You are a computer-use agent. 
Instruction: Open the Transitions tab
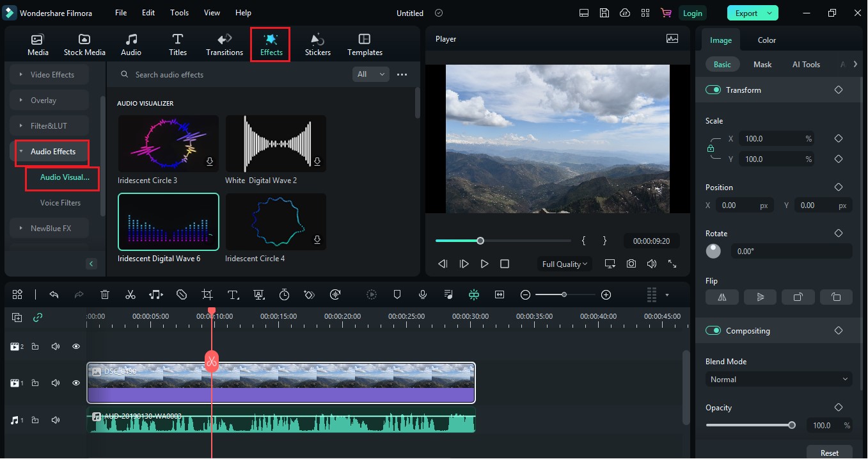[225, 45]
